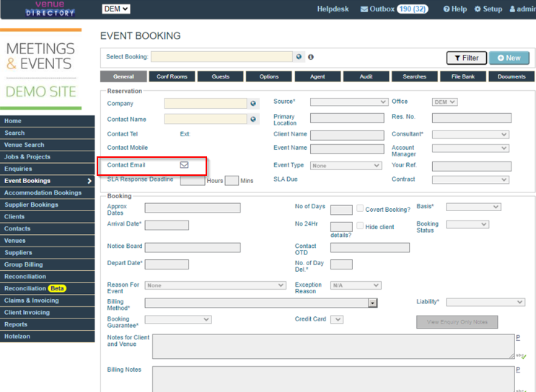Open the Credit Card dropdown
This screenshot has height=392, width=536.
click(337, 320)
